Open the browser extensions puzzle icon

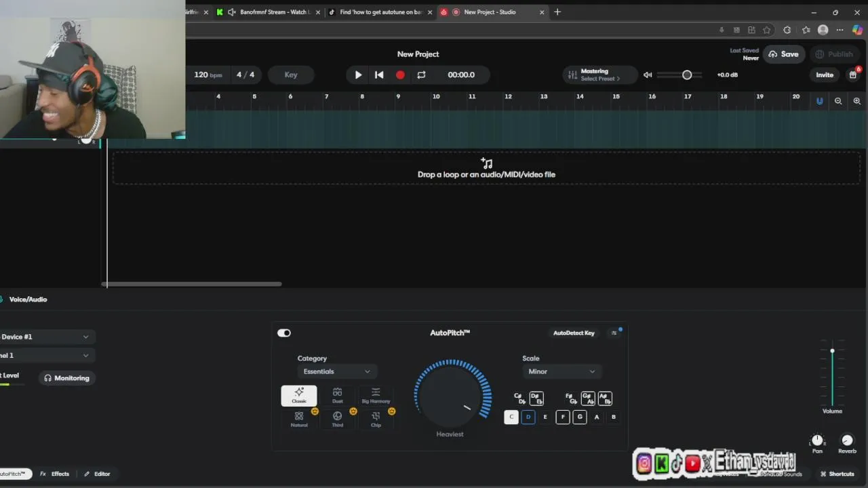point(787,30)
